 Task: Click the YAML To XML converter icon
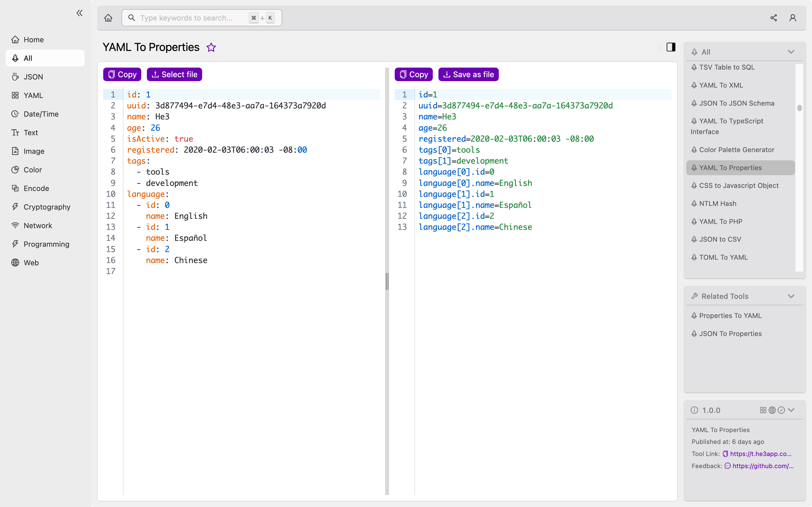[694, 85]
